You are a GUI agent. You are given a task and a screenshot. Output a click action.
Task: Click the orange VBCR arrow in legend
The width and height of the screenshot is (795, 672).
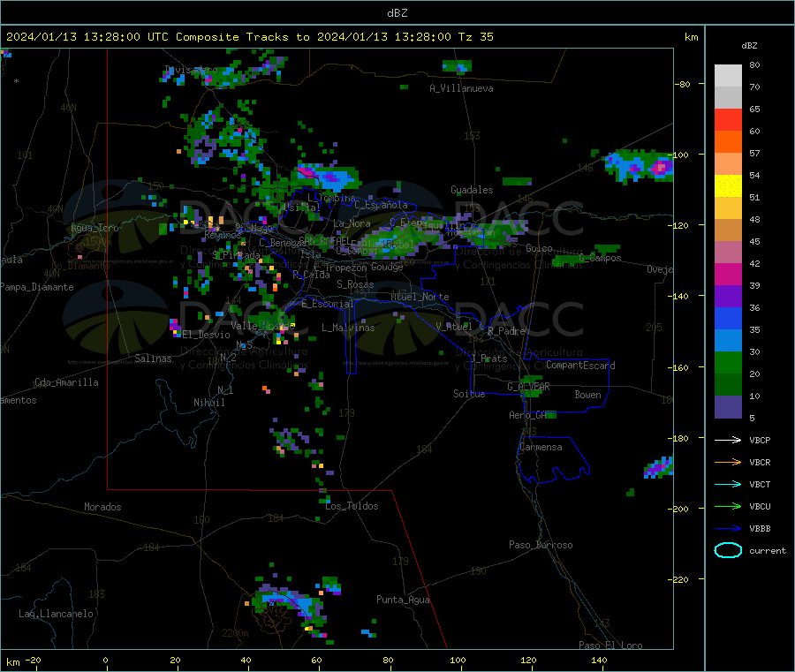(x=728, y=462)
